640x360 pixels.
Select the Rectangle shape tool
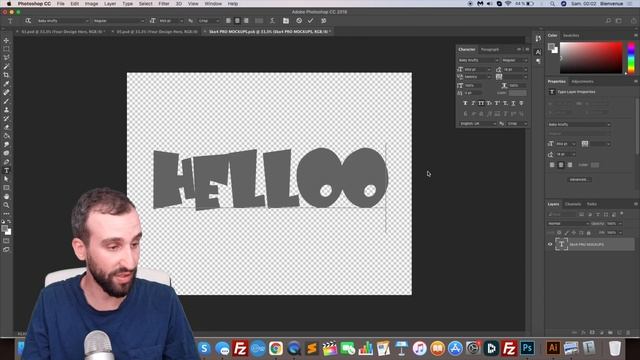pos(6,188)
